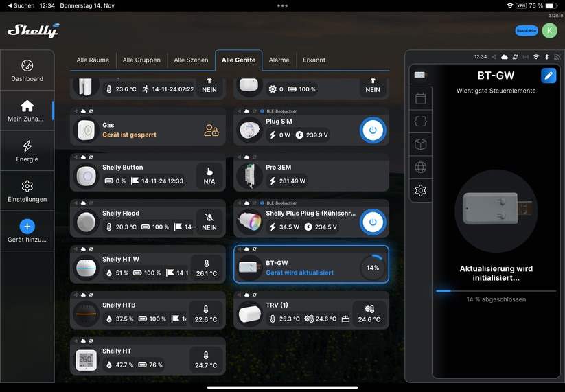Open BT-GW cube components icon
The image size is (565, 392).
[421, 144]
